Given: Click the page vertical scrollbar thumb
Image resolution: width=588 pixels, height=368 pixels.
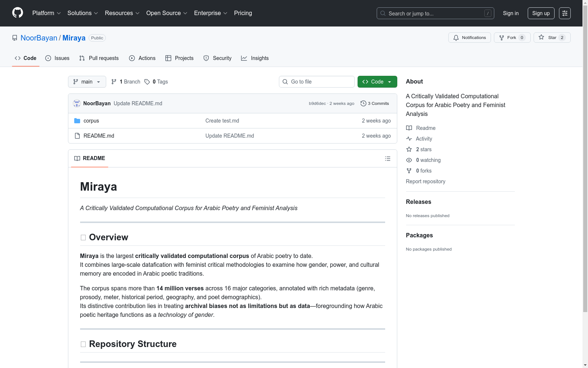Looking at the screenshot, I should pyautogui.click(x=585, y=158).
